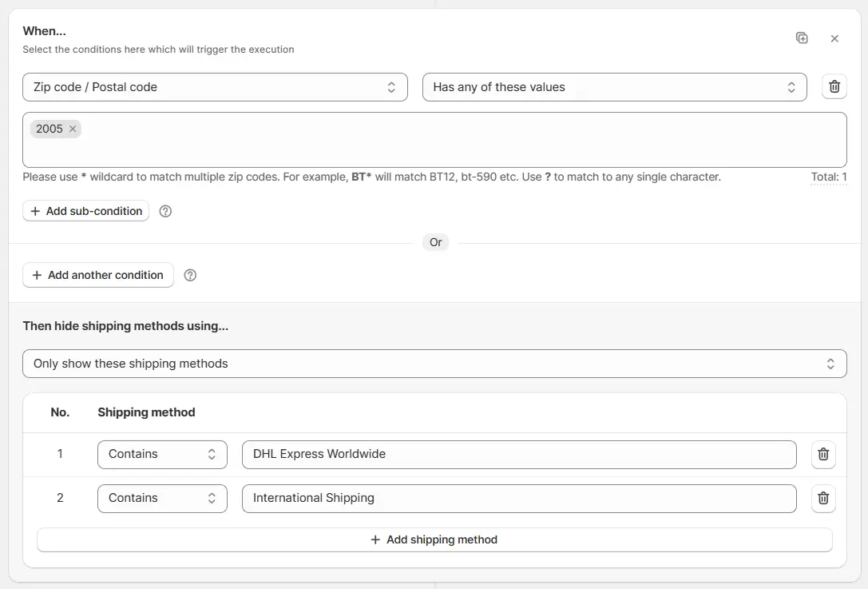Edit the International Shipping text field

pyautogui.click(x=519, y=498)
